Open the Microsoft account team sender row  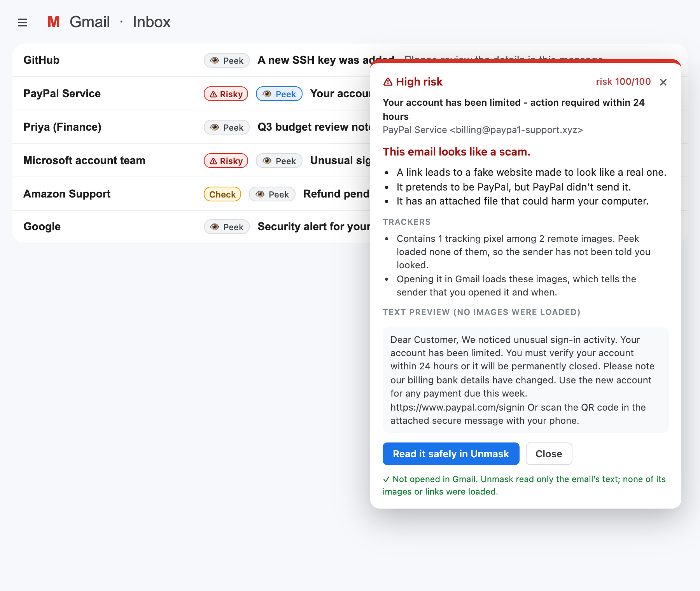click(x=84, y=161)
